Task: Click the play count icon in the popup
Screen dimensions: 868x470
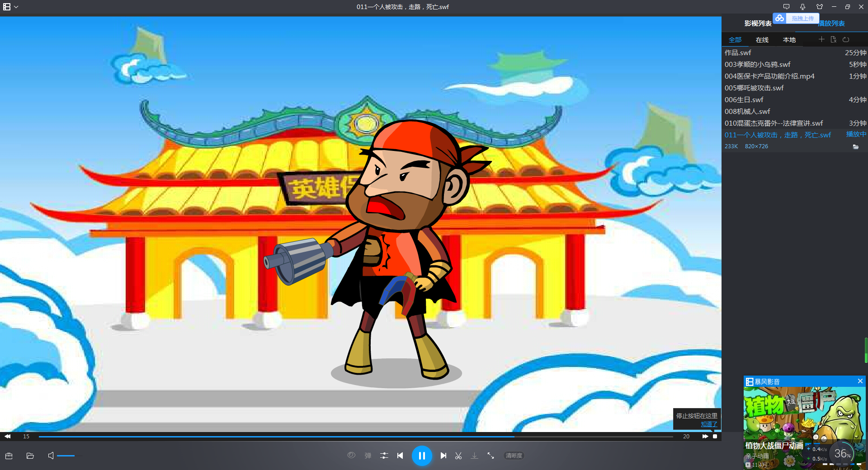Action: [748, 465]
